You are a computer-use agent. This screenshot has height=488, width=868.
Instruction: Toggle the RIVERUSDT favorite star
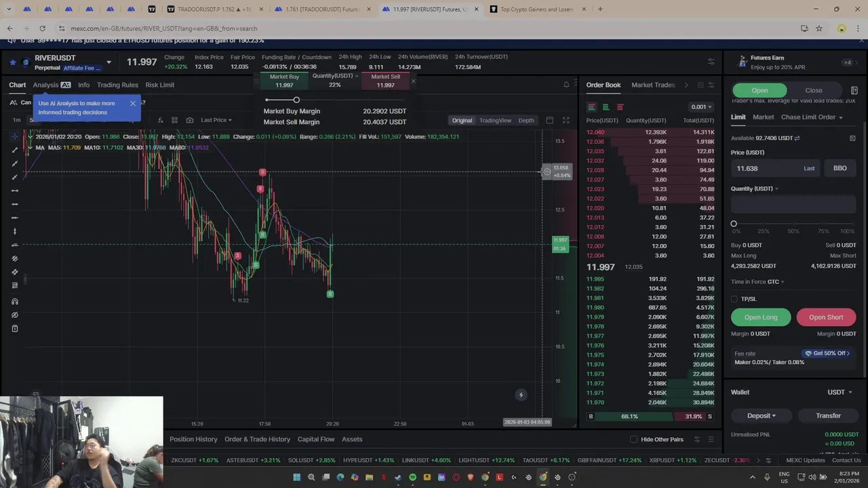(x=12, y=62)
